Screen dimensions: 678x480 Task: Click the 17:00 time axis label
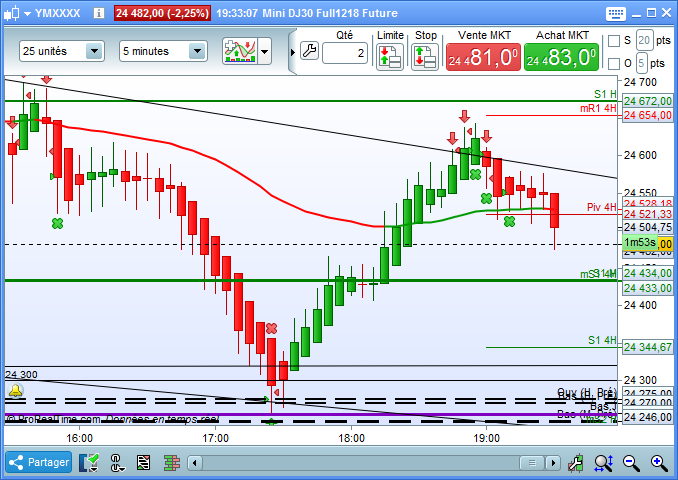pos(215,438)
